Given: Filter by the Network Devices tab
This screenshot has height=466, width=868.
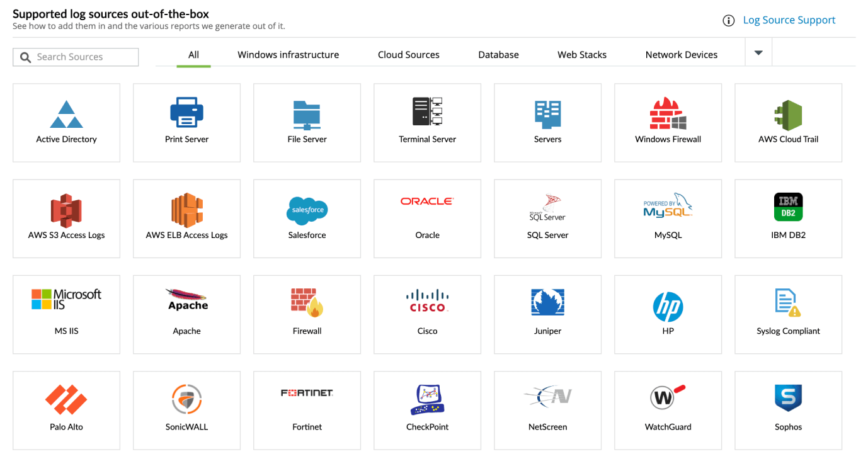Looking at the screenshot, I should pos(681,55).
